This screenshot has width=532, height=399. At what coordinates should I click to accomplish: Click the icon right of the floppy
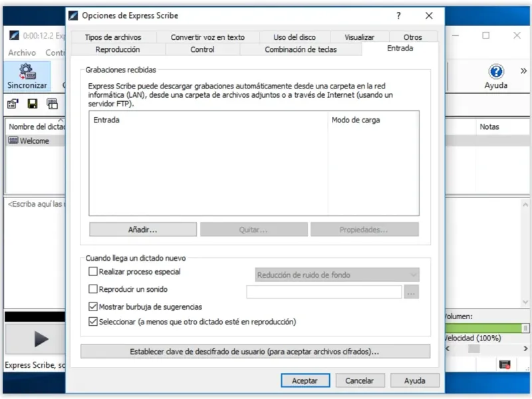(x=52, y=104)
